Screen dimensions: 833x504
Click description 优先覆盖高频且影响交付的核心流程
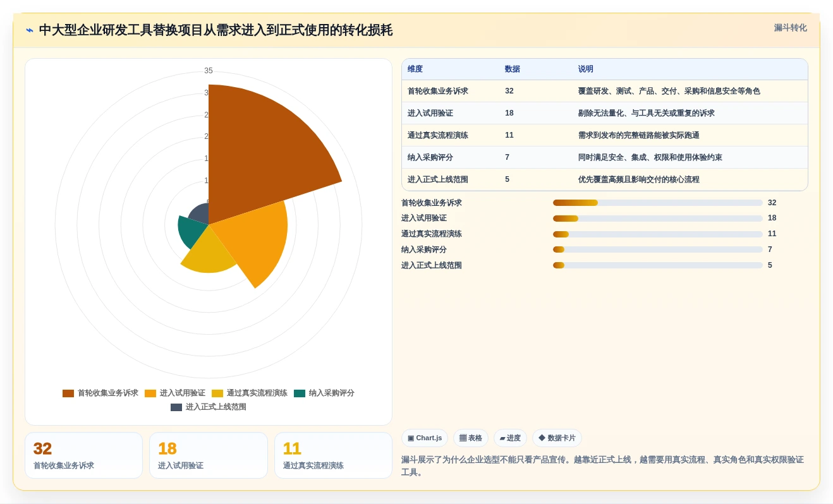point(639,179)
